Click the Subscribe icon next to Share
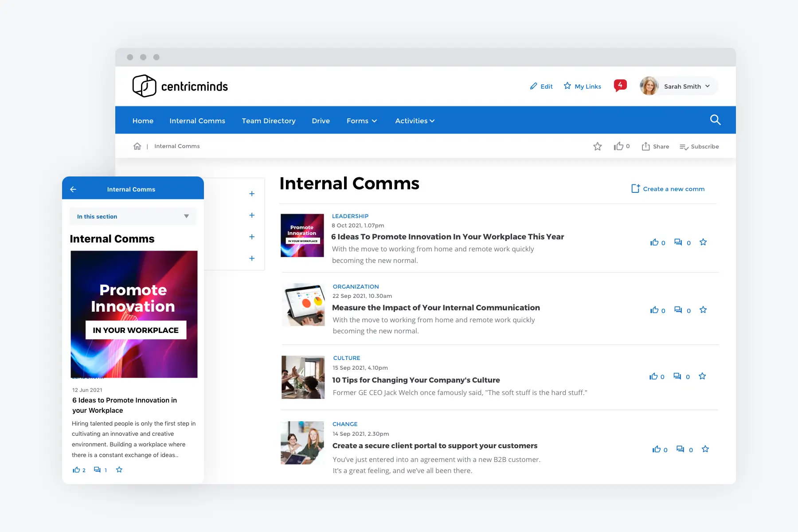Image resolution: width=798 pixels, height=532 pixels. click(683, 146)
